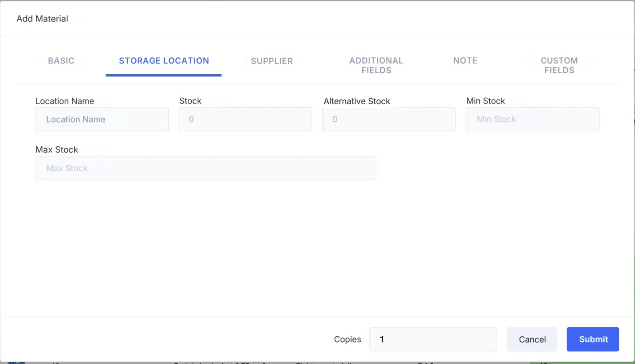Open the Supplier tab
The width and height of the screenshot is (635, 364).
point(272,61)
